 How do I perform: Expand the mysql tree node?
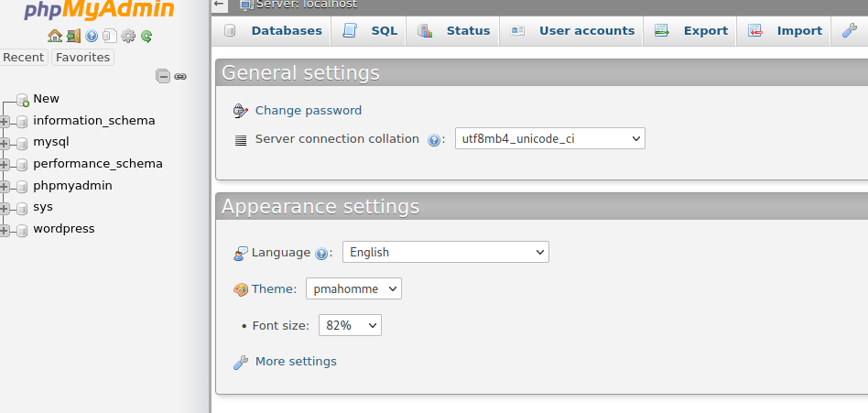click(x=4, y=143)
